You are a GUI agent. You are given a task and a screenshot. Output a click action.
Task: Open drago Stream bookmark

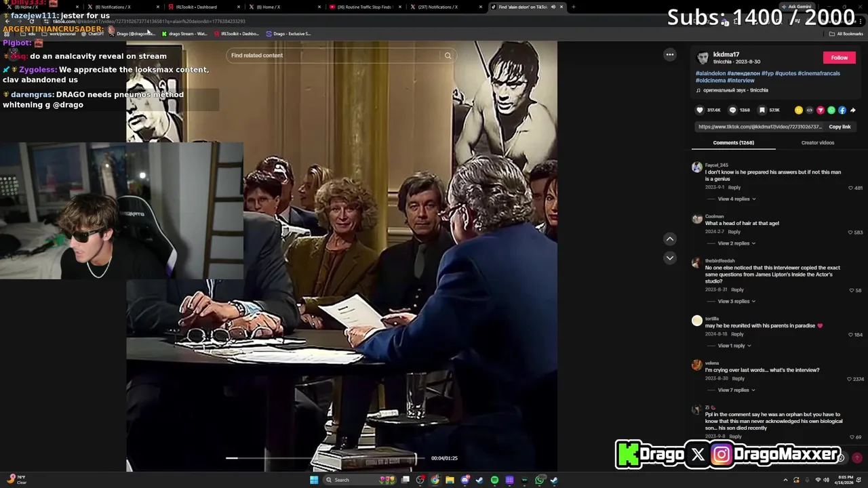point(184,34)
